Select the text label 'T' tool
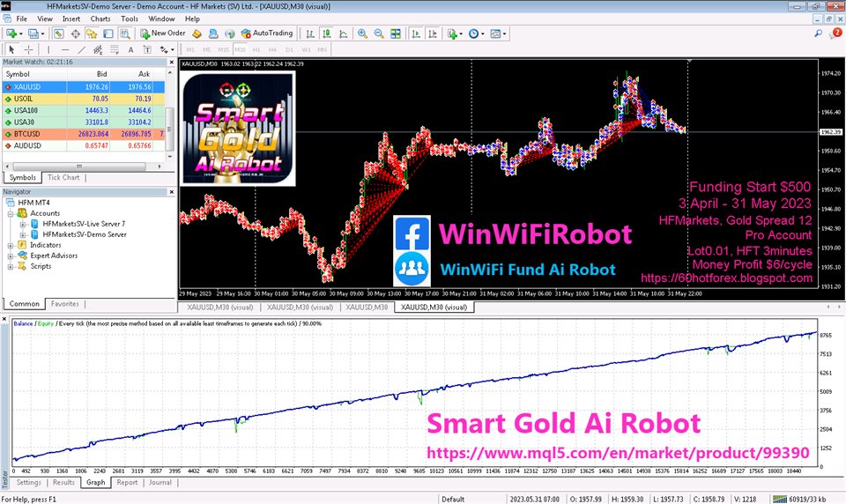Viewport: 846px width, 504px height. coord(147,49)
